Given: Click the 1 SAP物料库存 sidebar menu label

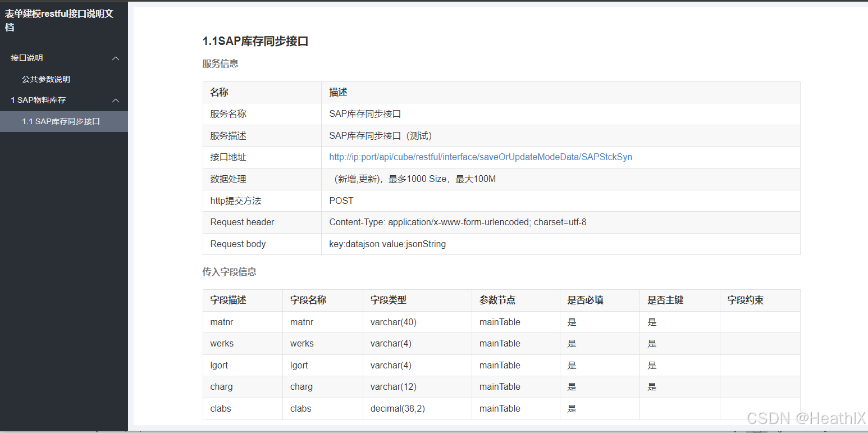Looking at the screenshot, I should point(38,100).
